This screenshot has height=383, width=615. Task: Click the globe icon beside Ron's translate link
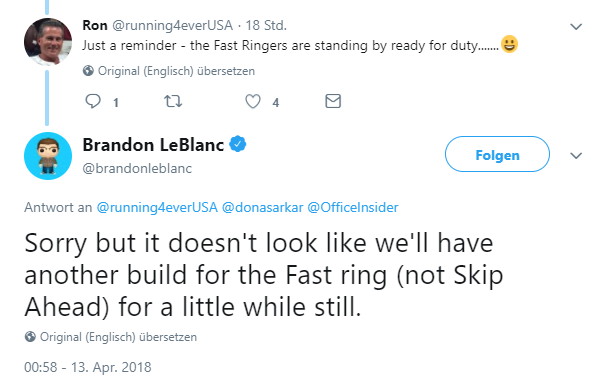(x=88, y=71)
